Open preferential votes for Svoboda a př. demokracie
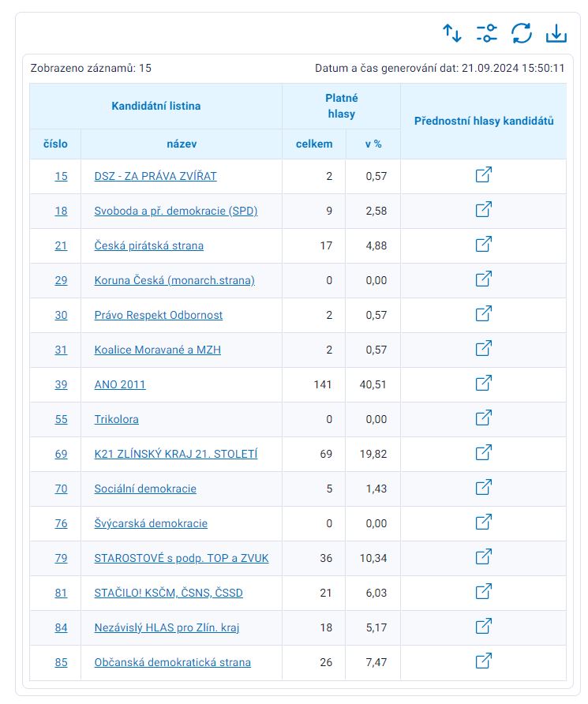The height and width of the screenshot is (704, 588). [483, 209]
